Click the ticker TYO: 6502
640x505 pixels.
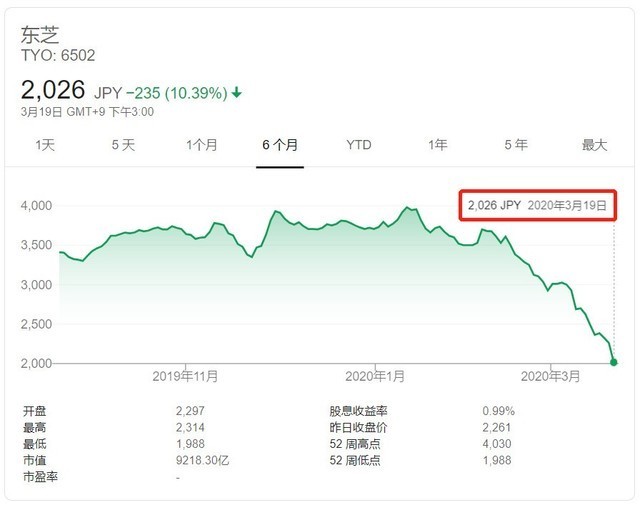click(x=58, y=55)
